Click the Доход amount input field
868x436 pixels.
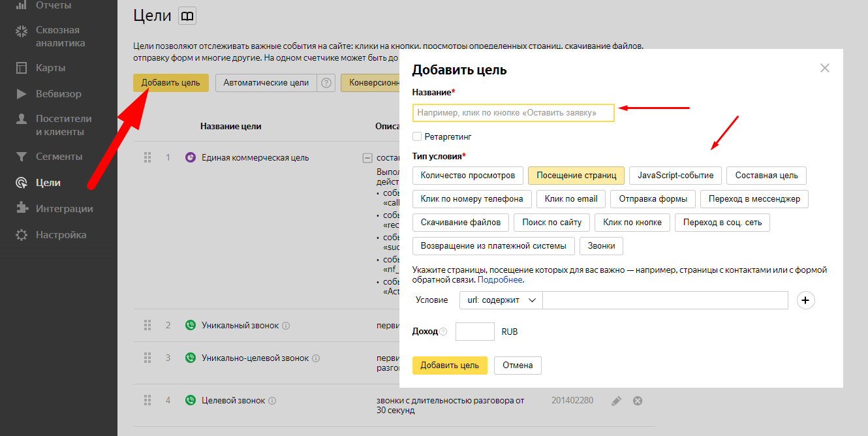point(475,332)
